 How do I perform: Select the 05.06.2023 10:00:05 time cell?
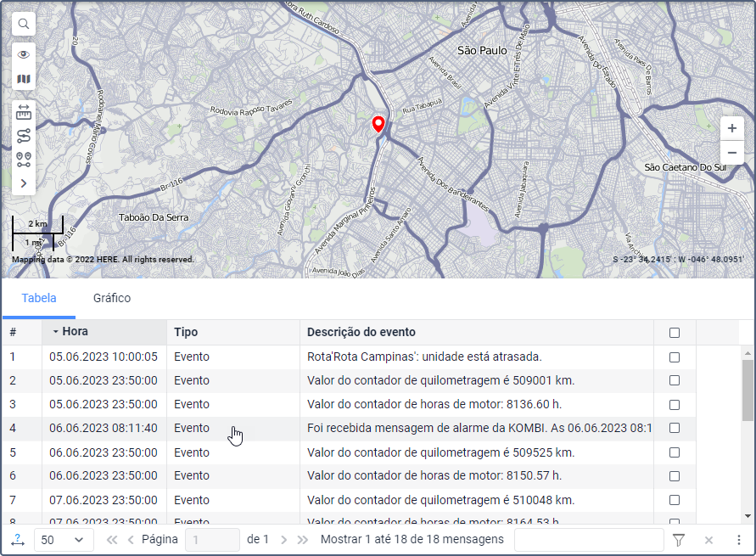[104, 357]
